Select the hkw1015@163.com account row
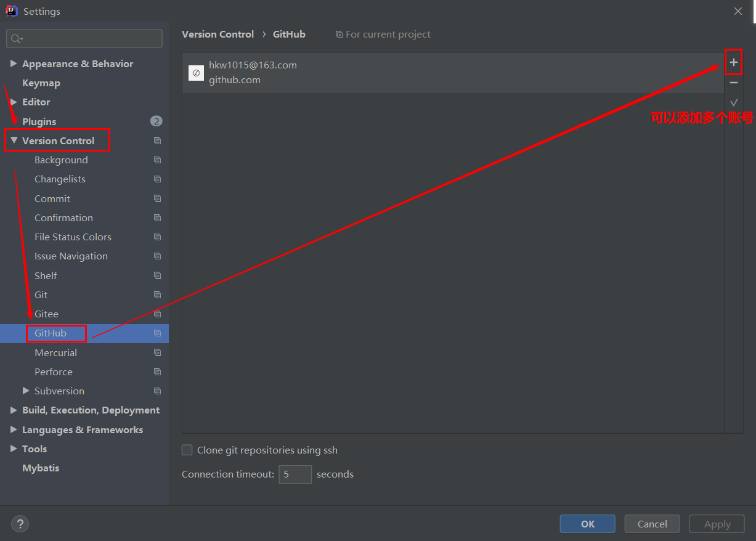The image size is (756, 541). 453,73
